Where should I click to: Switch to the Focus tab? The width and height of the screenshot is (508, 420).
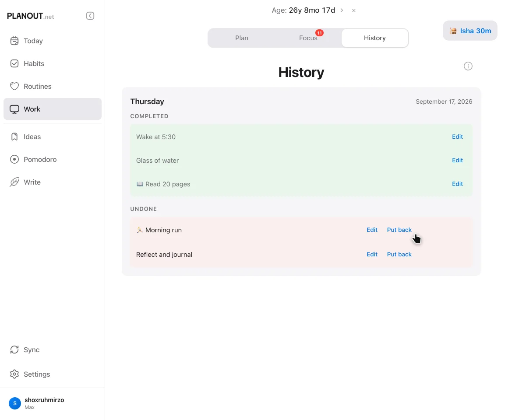click(x=308, y=38)
